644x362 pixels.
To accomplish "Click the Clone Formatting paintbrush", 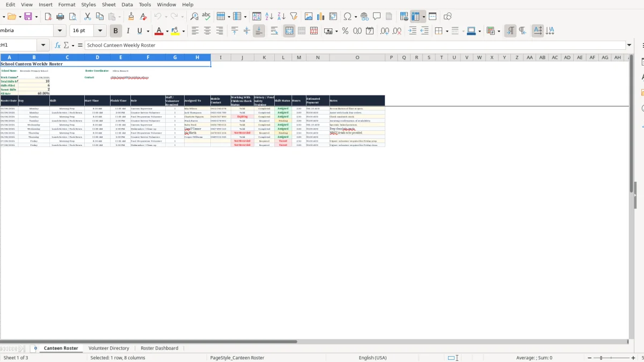I will (x=131, y=17).
